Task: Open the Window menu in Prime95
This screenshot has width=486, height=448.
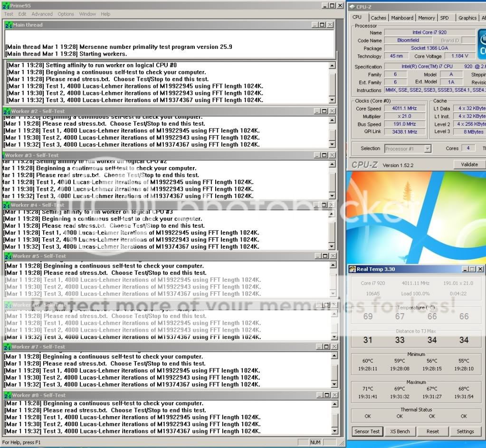Action: point(87,14)
